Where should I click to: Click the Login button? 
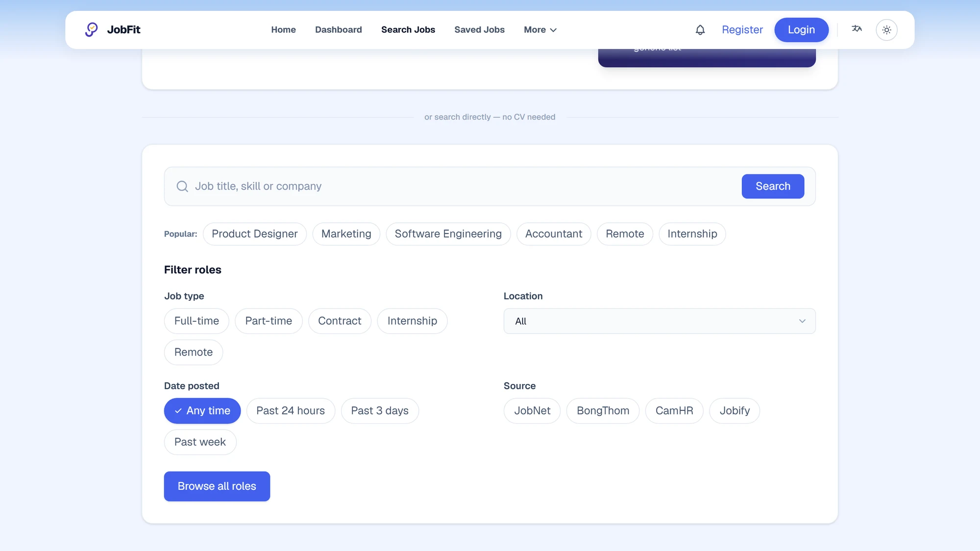pos(801,30)
